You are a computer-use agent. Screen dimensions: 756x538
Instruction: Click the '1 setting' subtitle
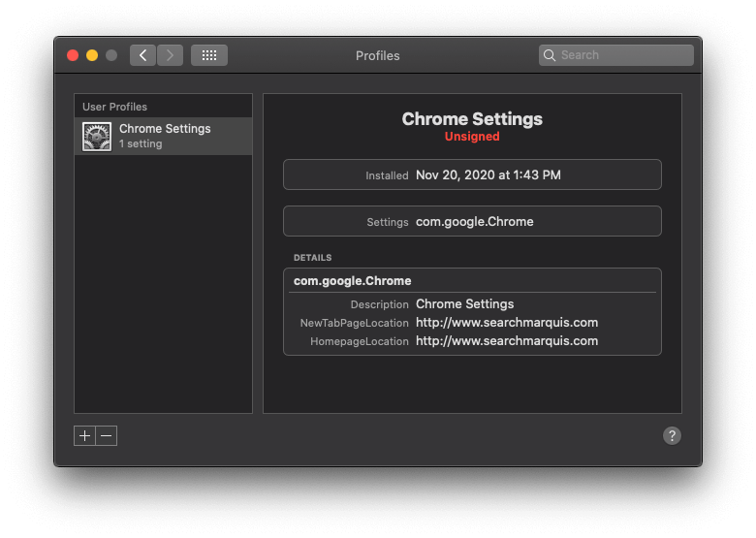(x=141, y=143)
